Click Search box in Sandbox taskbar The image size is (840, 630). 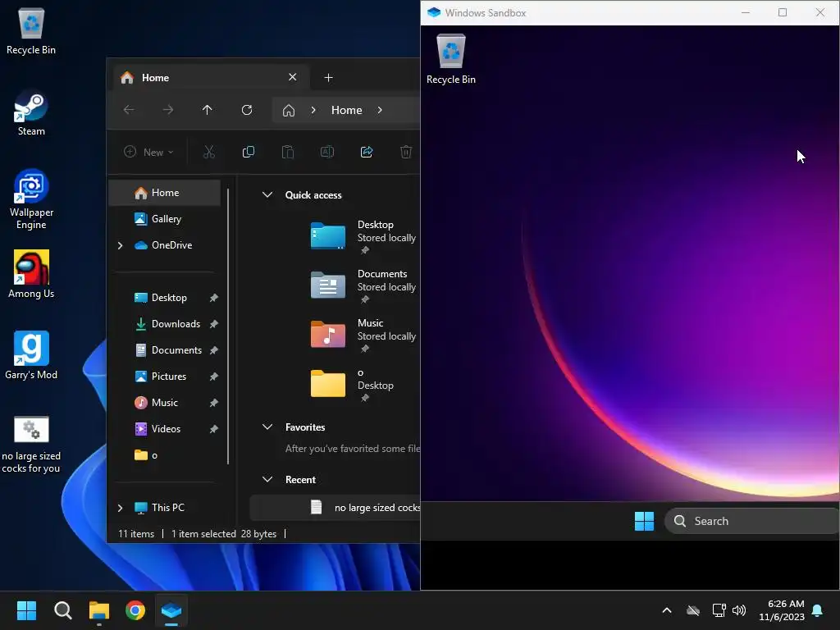[751, 521]
